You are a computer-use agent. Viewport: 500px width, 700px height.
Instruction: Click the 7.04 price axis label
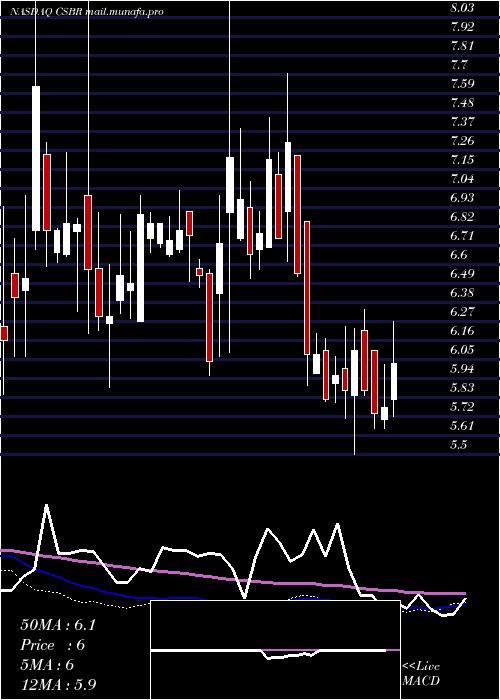click(464, 179)
